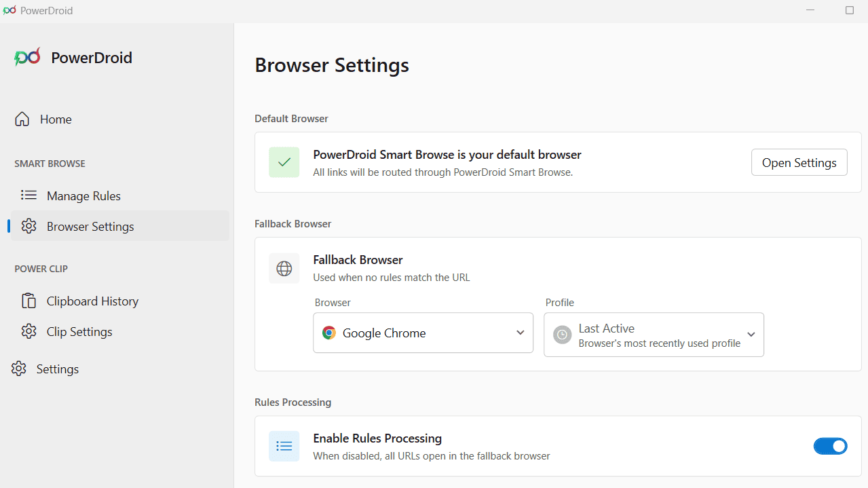
Task: Click the SMART BROWSE section label
Action: (50, 164)
